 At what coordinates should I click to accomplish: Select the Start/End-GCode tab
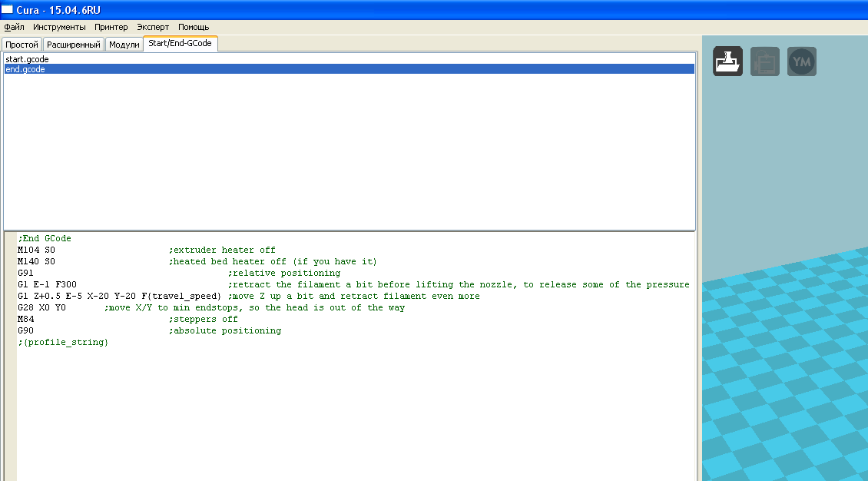(x=181, y=44)
